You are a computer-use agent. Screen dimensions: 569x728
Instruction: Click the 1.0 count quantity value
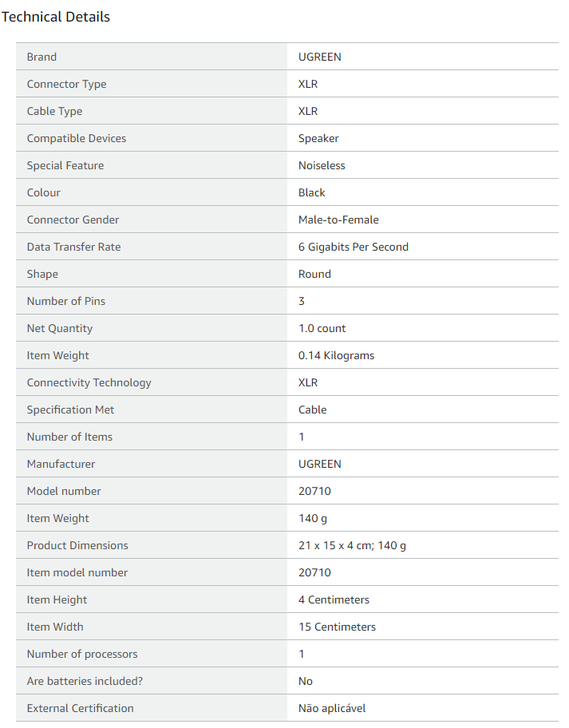(x=322, y=328)
